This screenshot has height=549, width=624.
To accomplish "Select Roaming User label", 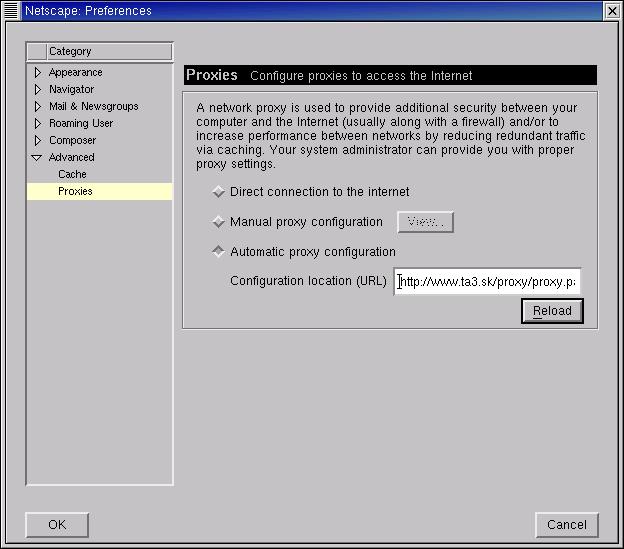I will [x=81, y=123].
